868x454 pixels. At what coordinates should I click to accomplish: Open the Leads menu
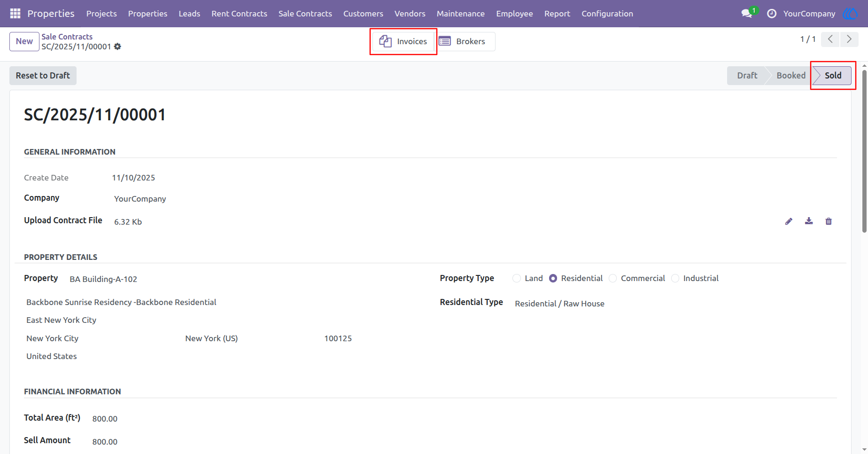(189, 14)
